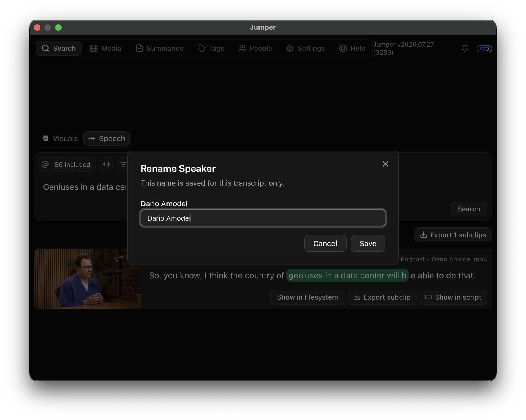Click the download icon on Export 1 subclips

pyautogui.click(x=424, y=235)
